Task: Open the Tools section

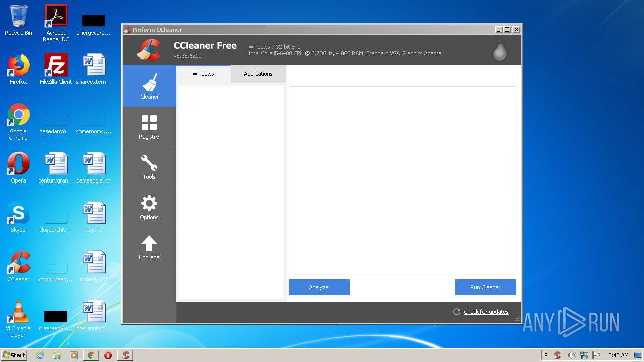Action: tap(149, 166)
